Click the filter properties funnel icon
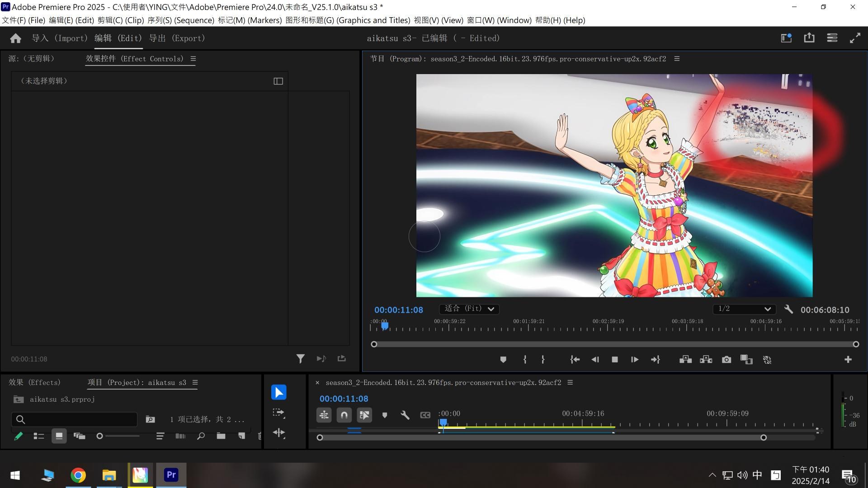Screen dimensions: 868x488 [300, 359]
